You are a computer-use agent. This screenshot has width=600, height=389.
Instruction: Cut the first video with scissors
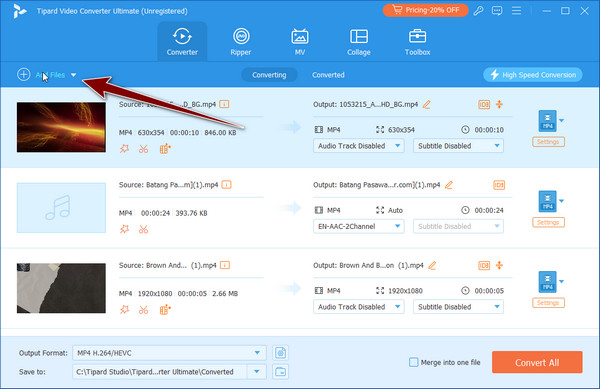143,149
